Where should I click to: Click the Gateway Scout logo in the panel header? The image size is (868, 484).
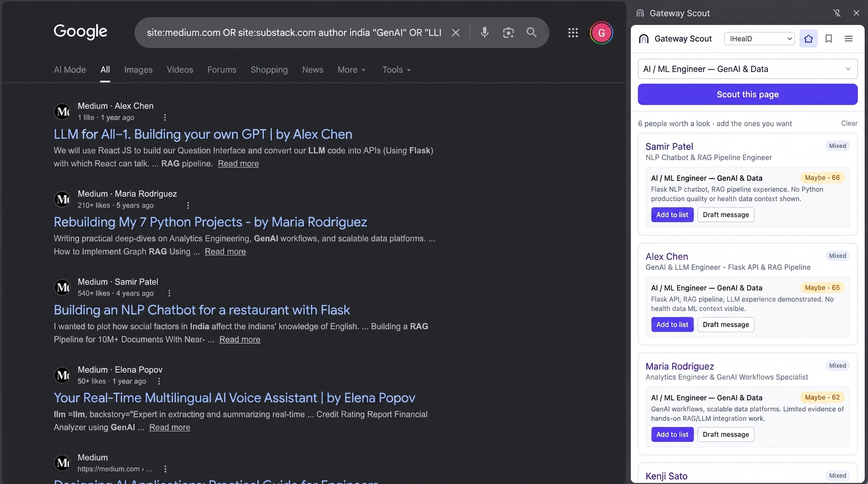[x=643, y=39]
